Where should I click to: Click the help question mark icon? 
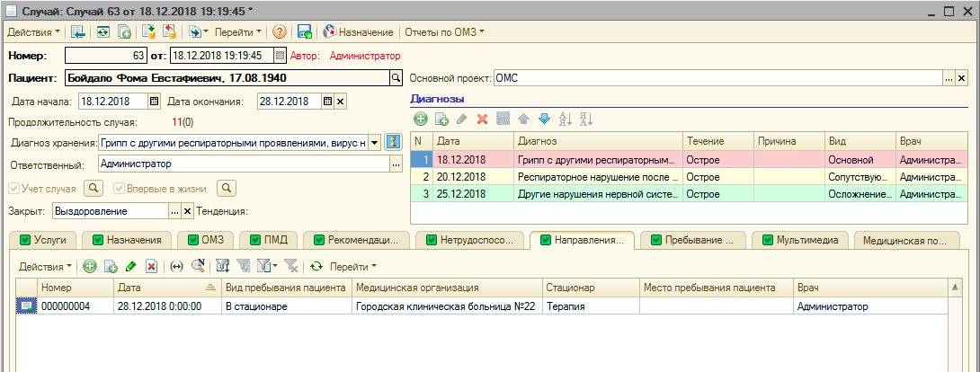point(280,31)
